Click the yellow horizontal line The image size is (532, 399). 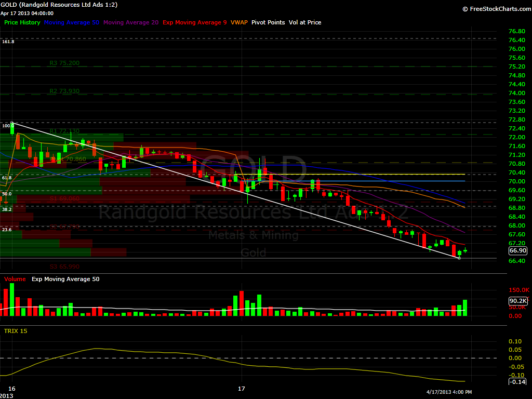350,174
